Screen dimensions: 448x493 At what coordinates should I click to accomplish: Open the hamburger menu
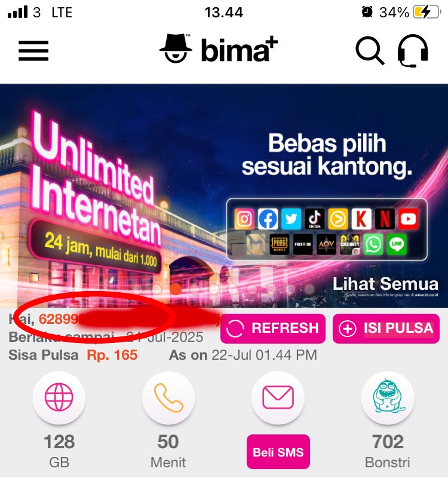(33, 50)
